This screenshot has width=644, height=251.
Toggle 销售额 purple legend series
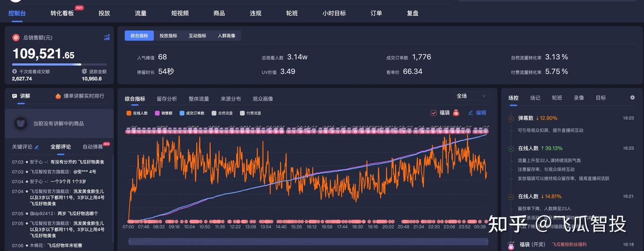pos(164,113)
